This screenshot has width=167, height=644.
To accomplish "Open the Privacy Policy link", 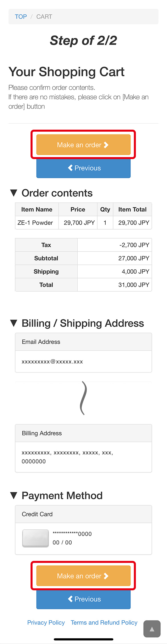I will pyautogui.click(x=46, y=623).
